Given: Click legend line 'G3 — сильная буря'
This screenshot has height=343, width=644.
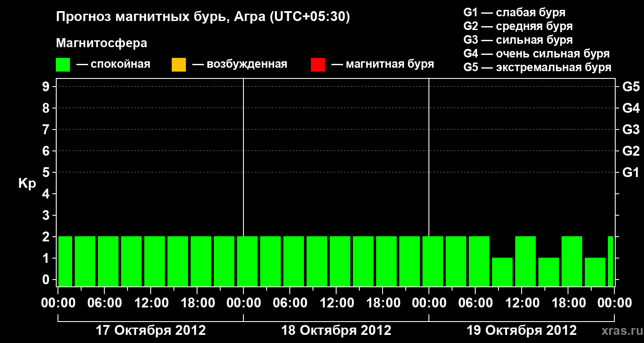Looking at the screenshot, I should 518,40.
